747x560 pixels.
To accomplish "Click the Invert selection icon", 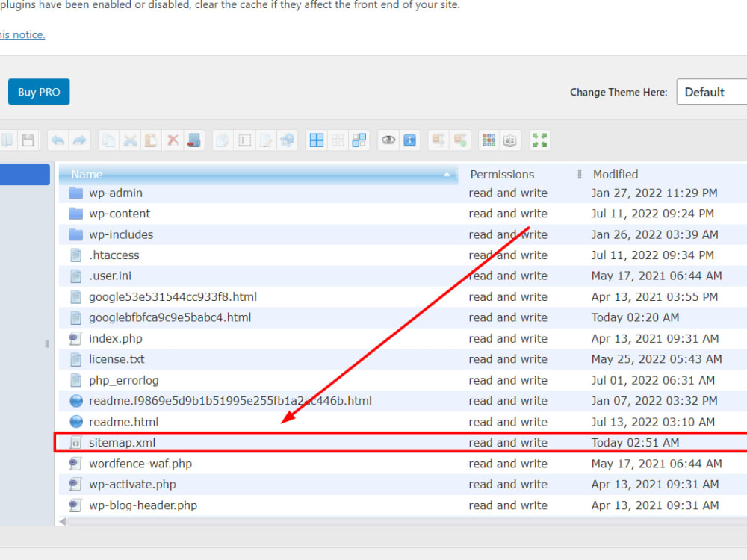I will [x=359, y=140].
